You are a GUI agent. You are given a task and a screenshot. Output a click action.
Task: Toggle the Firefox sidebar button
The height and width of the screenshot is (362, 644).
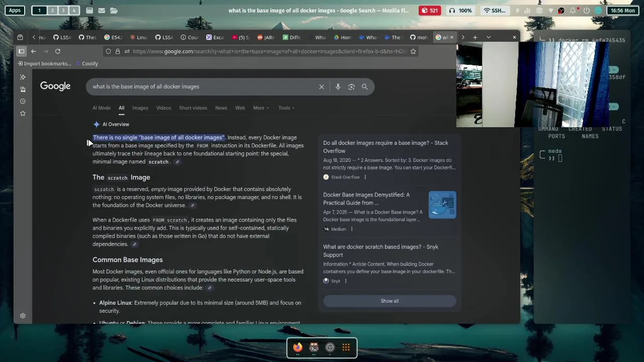21,51
